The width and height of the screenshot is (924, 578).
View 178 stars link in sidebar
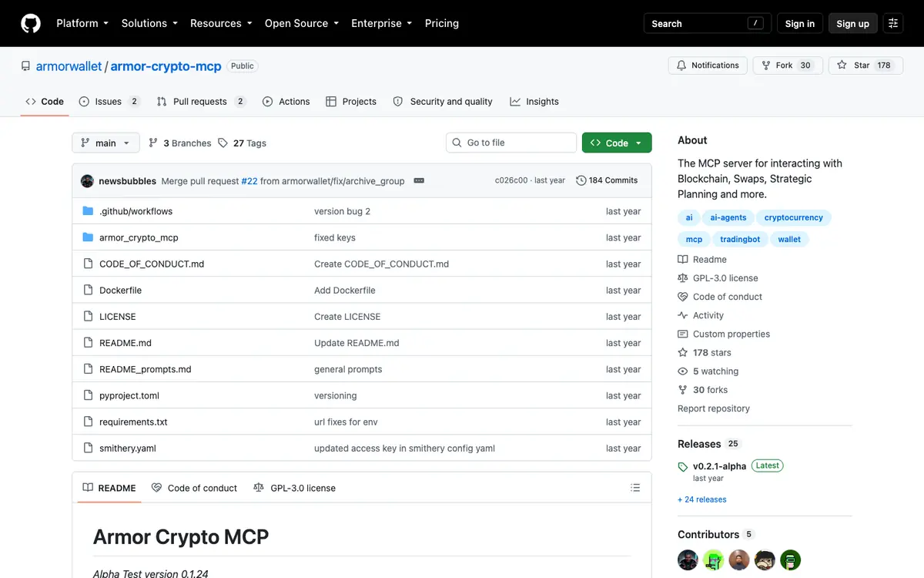click(x=705, y=352)
